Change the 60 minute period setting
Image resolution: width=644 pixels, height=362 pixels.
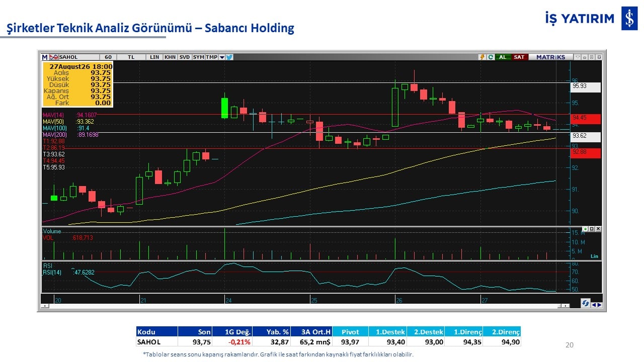[108, 57]
